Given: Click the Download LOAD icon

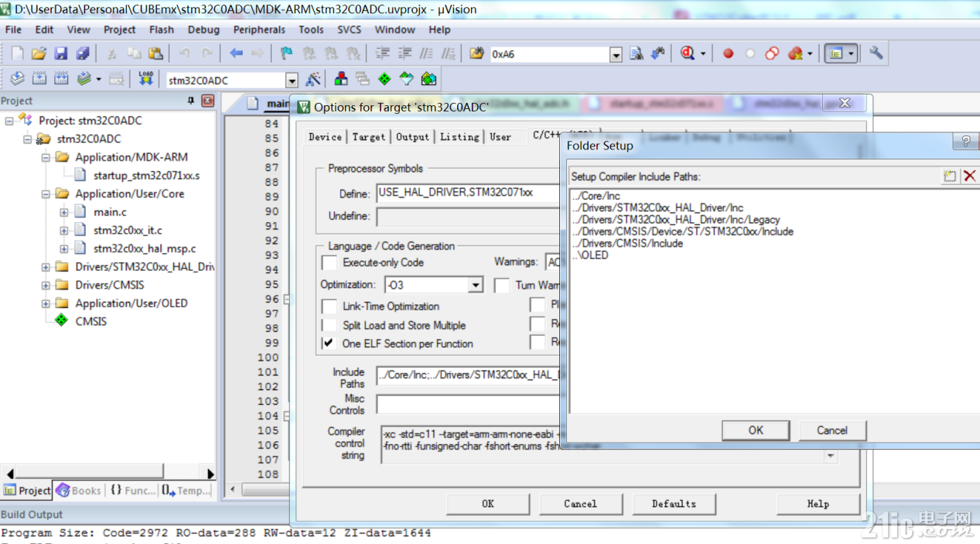Looking at the screenshot, I should pos(146,79).
